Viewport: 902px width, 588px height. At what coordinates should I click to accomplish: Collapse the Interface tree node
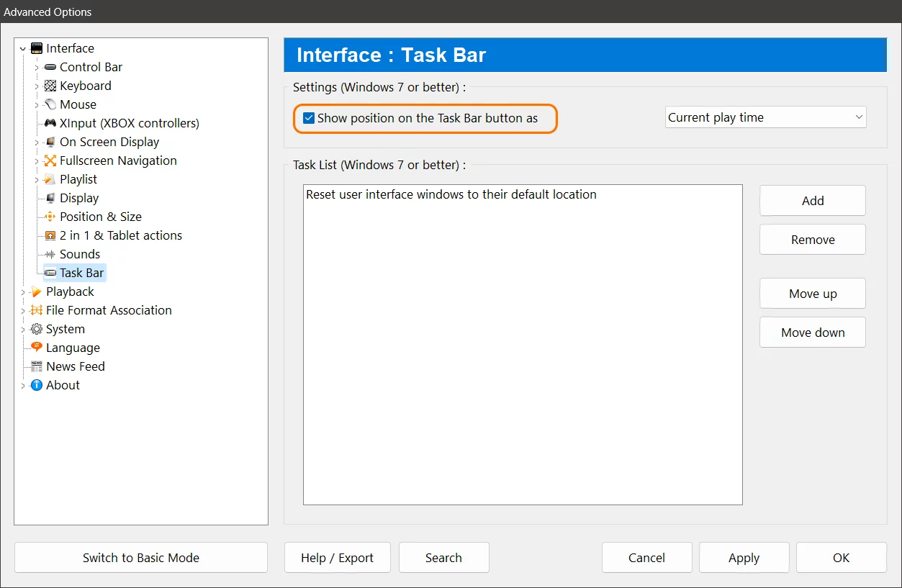tap(23, 49)
